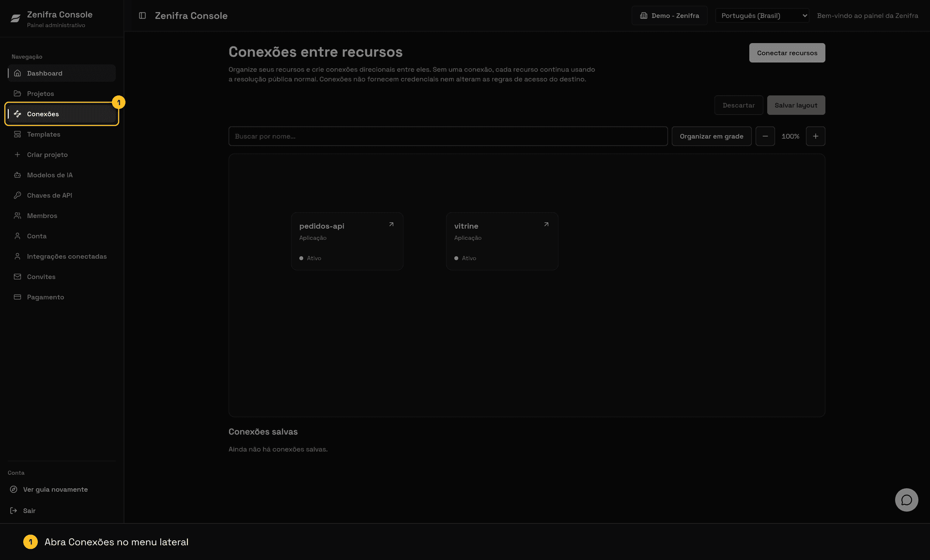Click the Conta user icon
The width and height of the screenshot is (930, 560).
(17, 236)
